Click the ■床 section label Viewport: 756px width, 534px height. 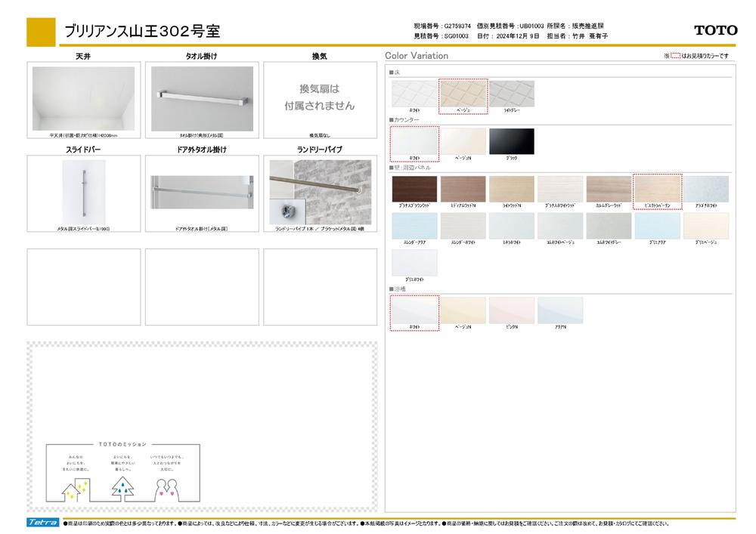pyautogui.click(x=395, y=73)
